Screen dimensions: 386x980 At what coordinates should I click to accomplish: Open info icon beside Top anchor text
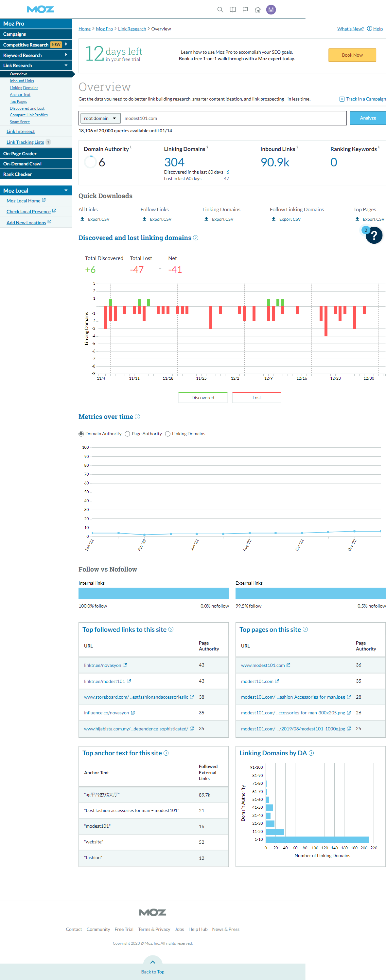(166, 753)
